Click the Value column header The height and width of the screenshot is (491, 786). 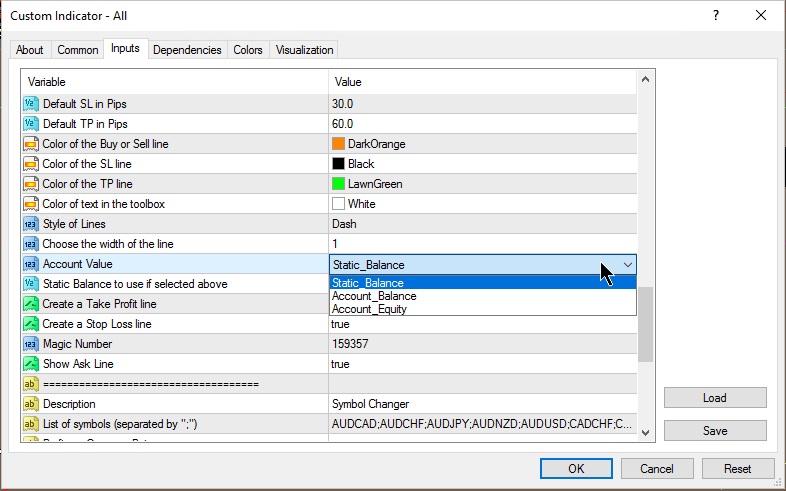tap(483, 82)
